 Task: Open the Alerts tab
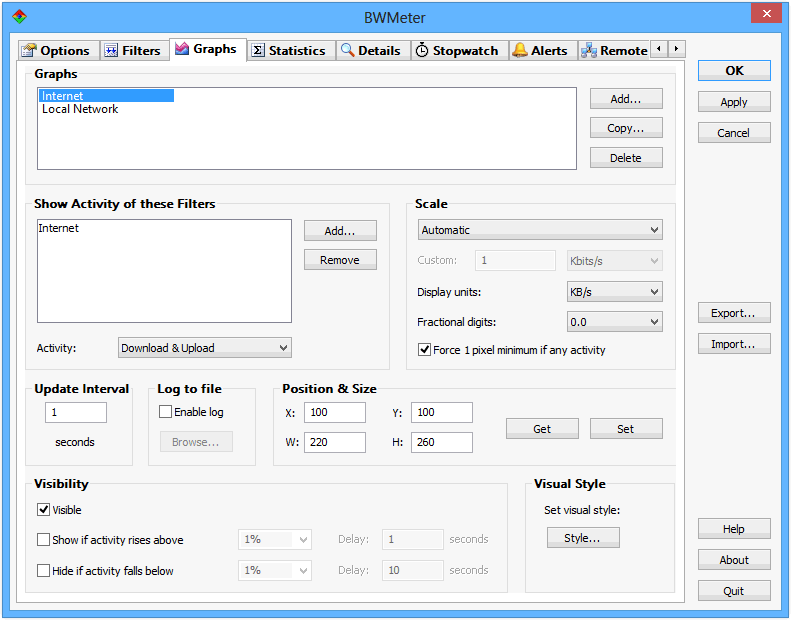(543, 50)
